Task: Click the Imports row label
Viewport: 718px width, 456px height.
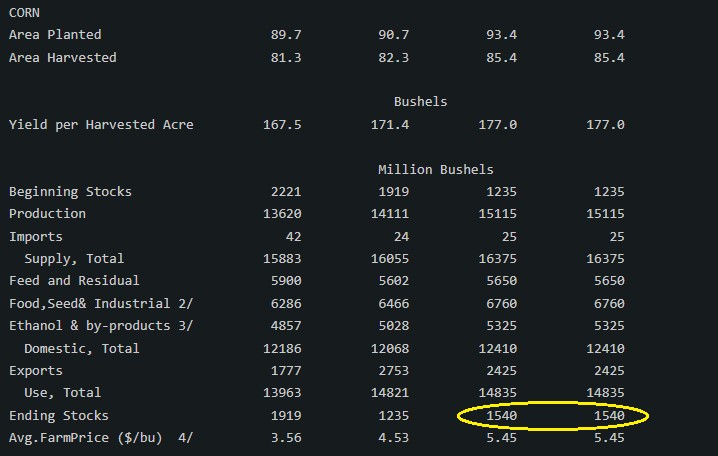Action: click(36, 237)
